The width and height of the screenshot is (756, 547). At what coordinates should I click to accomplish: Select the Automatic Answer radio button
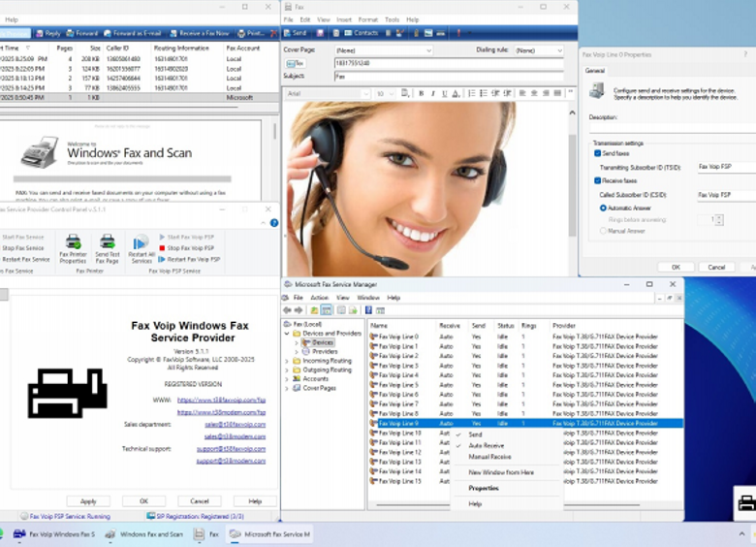click(x=603, y=208)
